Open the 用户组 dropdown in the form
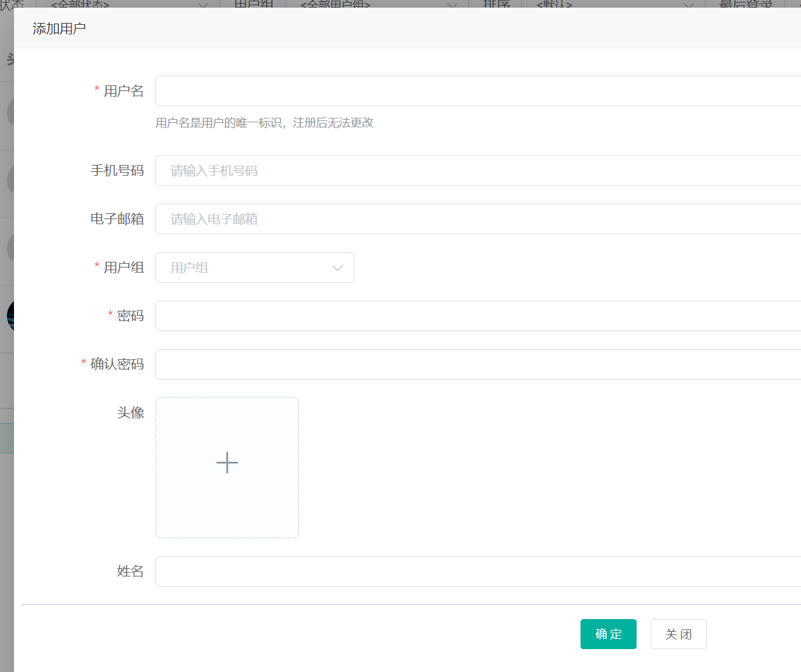 [255, 268]
